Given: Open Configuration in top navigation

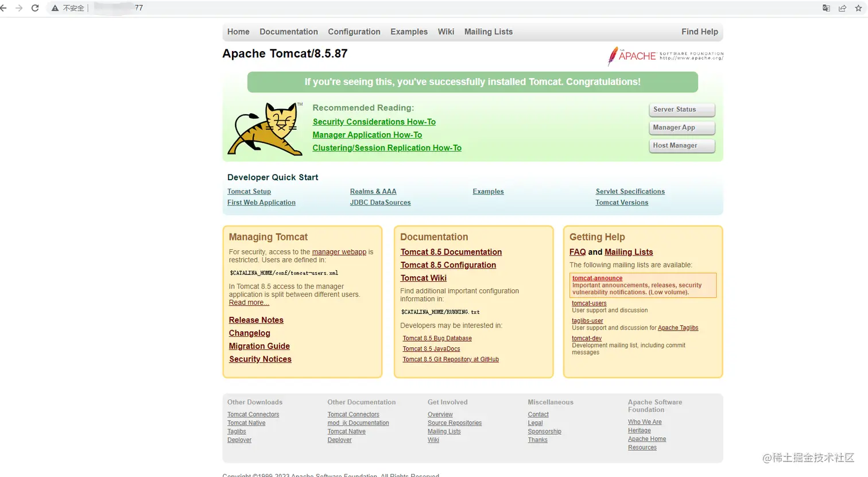Looking at the screenshot, I should 354,32.
